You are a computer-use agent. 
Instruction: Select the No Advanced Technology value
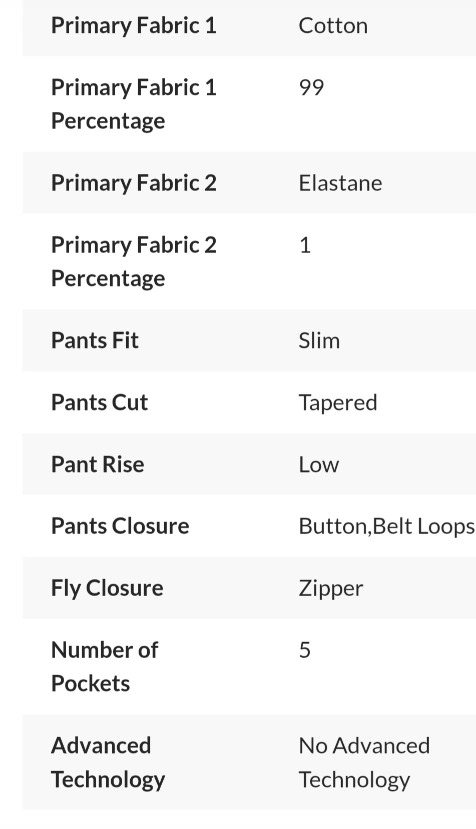click(364, 762)
